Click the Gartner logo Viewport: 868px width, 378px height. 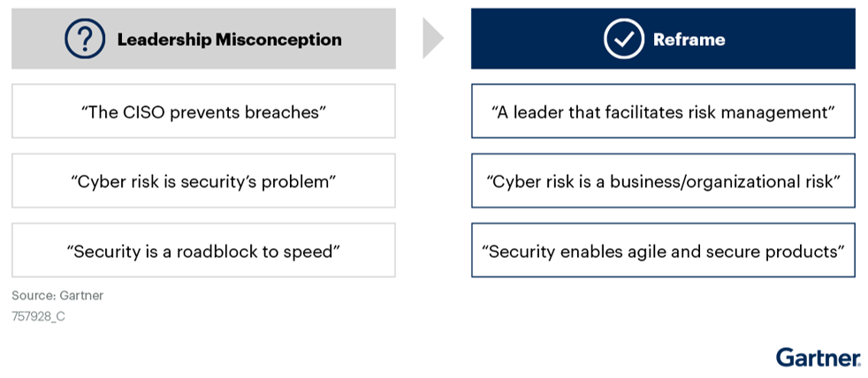pos(819,358)
